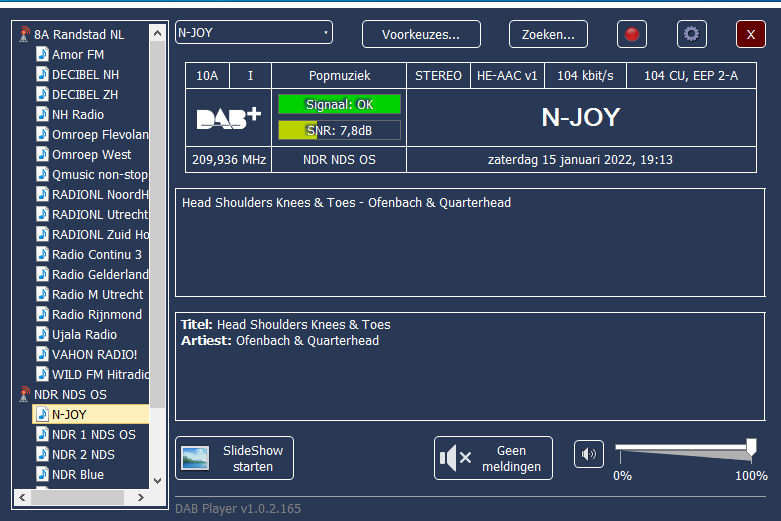Viewport: 781px width, 521px height.
Task: Tune to NDR 1 NDS OS
Action: [x=94, y=435]
